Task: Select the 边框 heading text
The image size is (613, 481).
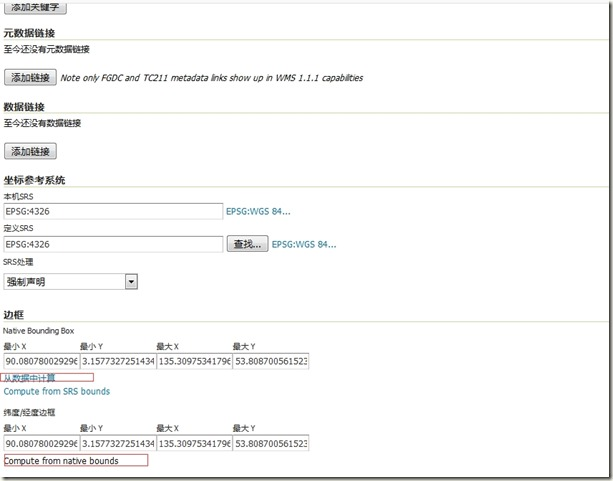Action: (14, 315)
